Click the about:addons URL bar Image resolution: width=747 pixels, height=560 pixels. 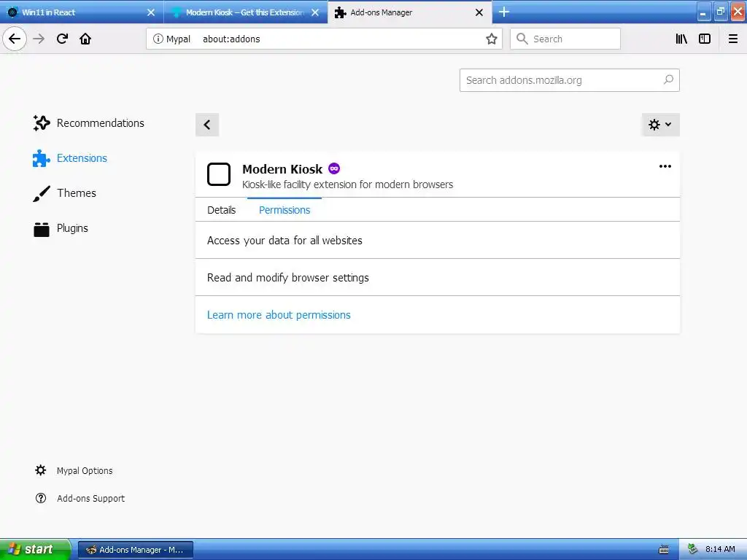click(324, 39)
